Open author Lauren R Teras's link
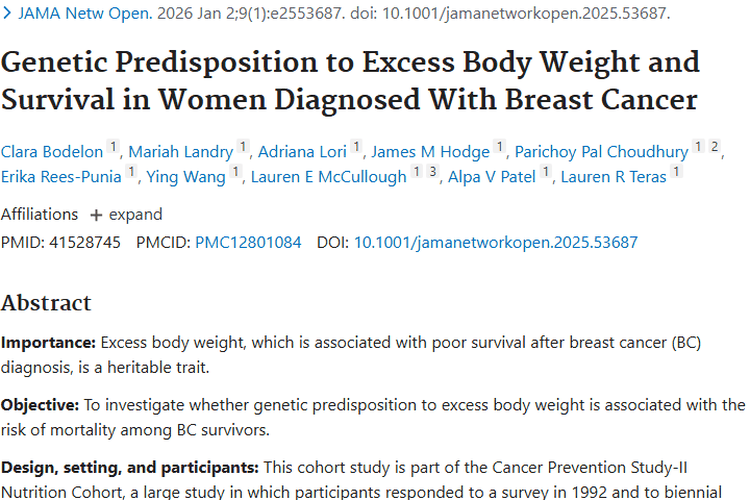750x500 pixels. pos(613,177)
